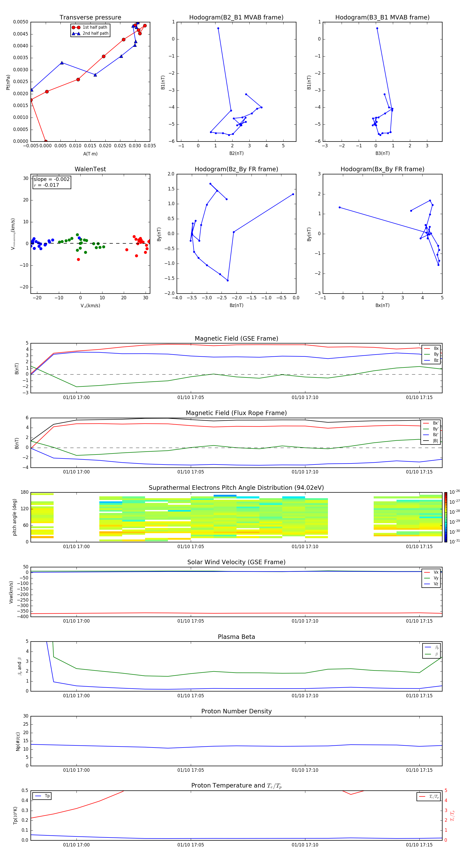Viewport: 473px width, 868px height.
Task: Click the 'B3(nT)' axis label
Action: click(382, 154)
